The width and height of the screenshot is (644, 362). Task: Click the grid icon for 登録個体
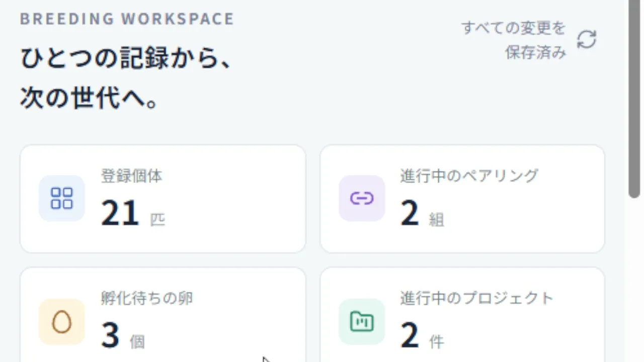click(x=62, y=198)
